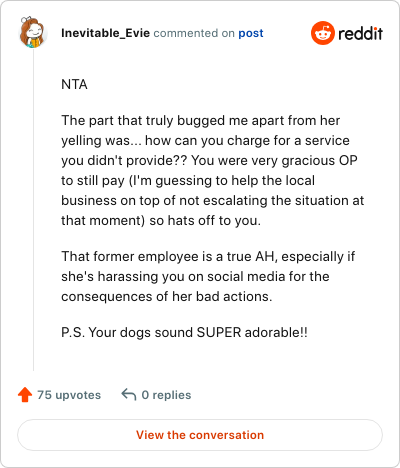Screen dimensions: 400x468
Task: Click paragraph beginning "The part that truly bugged"
Action: [x=213, y=171]
